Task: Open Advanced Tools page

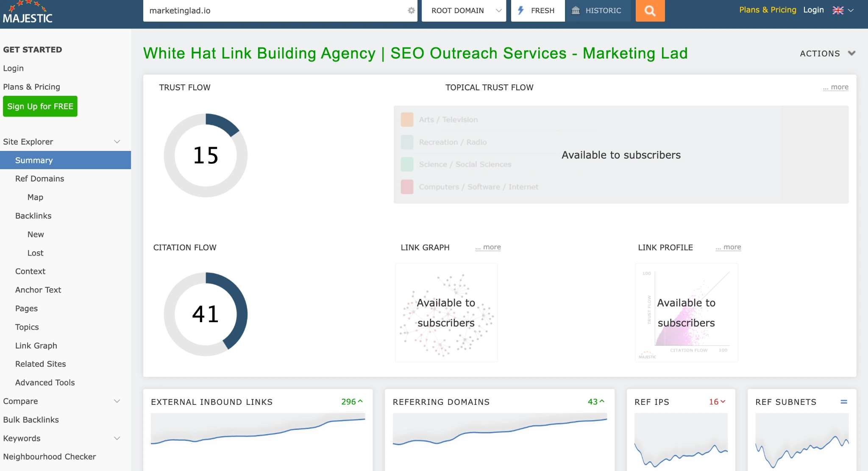Action: click(45, 383)
